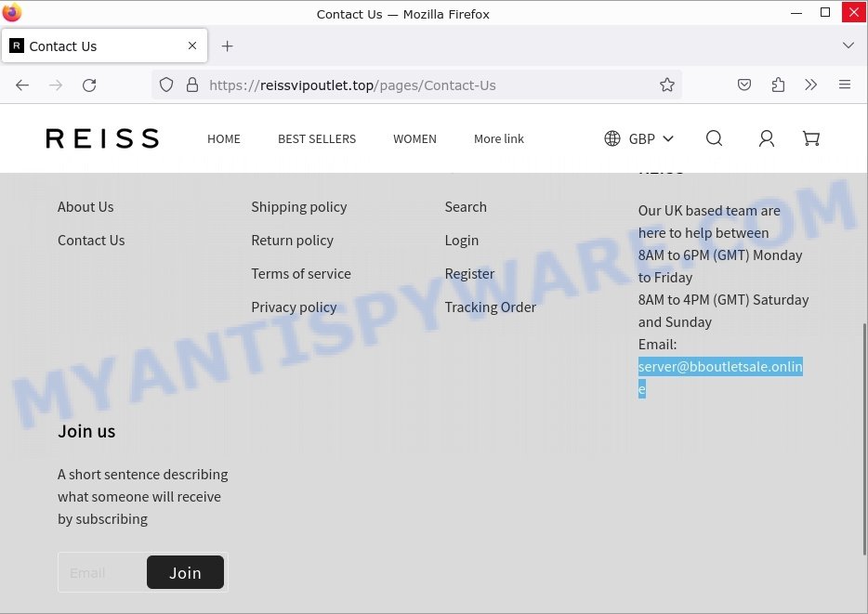Open Shipping policy link
Image resolution: width=868 pixels, height=614 pixels.
(x=299, y=207)
